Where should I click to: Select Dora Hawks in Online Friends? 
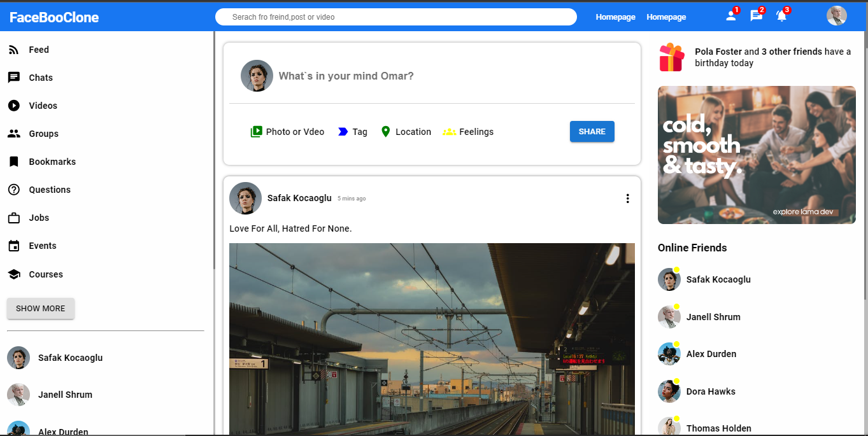coord(710,391)
